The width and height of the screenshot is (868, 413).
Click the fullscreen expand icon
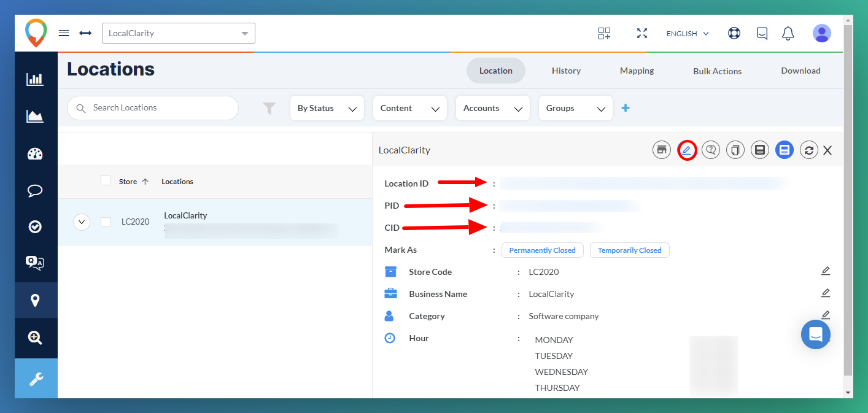point(642,33)
